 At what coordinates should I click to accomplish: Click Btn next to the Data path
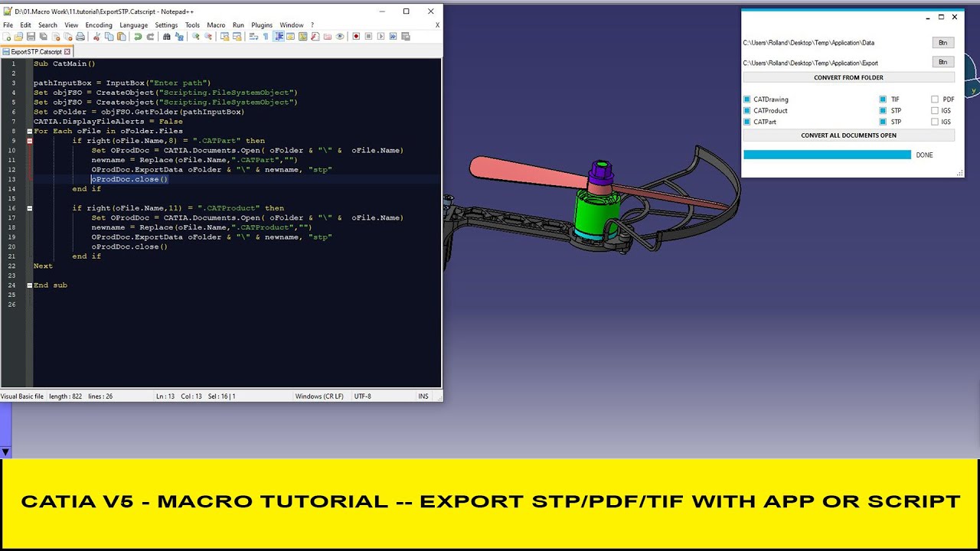pyautogui.click(x=942, y=43)
